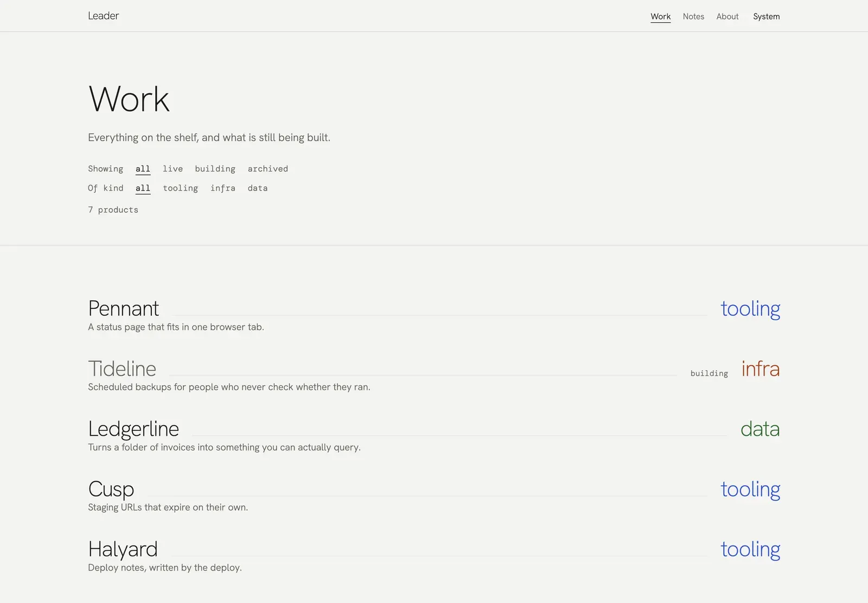Image resolution: width=868 pixels, height=603 pixels.
Task: Click the '7 products' count text
Action: click(x=113, y=210)
